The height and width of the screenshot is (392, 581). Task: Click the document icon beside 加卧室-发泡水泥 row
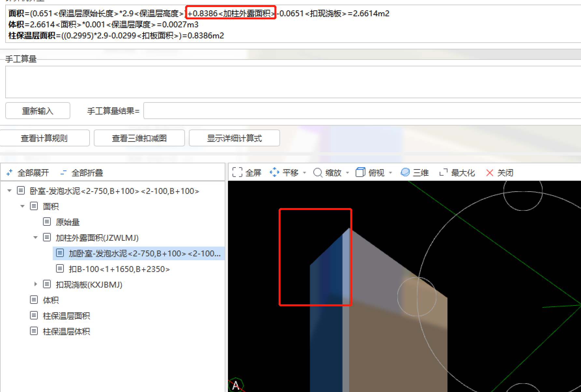pos(60,253)
